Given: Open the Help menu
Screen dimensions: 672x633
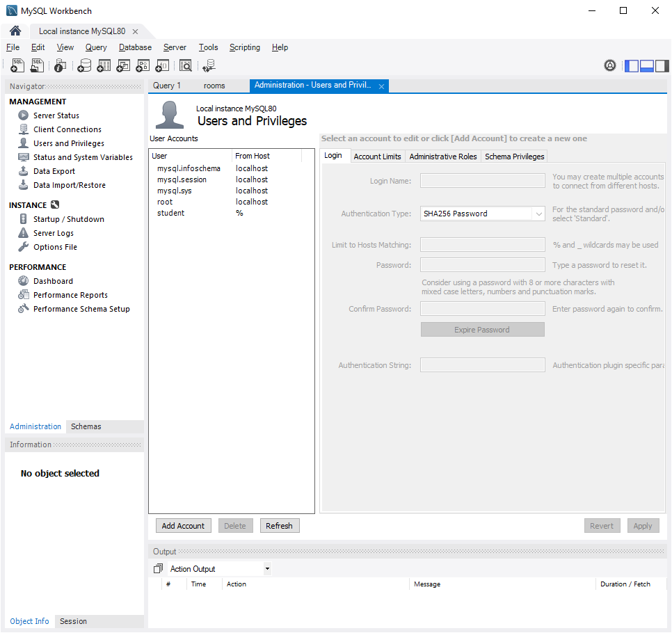Looking at the screenshot, I should coord(280,47).
